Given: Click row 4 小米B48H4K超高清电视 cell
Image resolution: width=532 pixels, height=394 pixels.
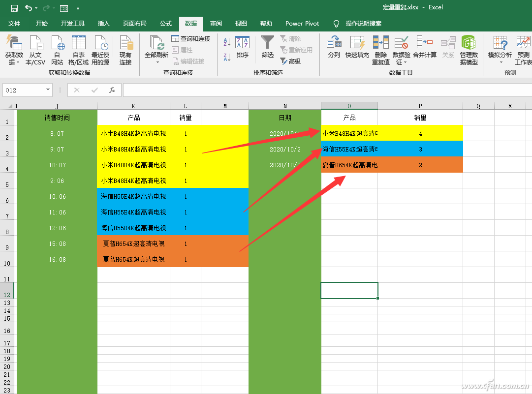Looking at the screenshot, I should pos(133,165).
